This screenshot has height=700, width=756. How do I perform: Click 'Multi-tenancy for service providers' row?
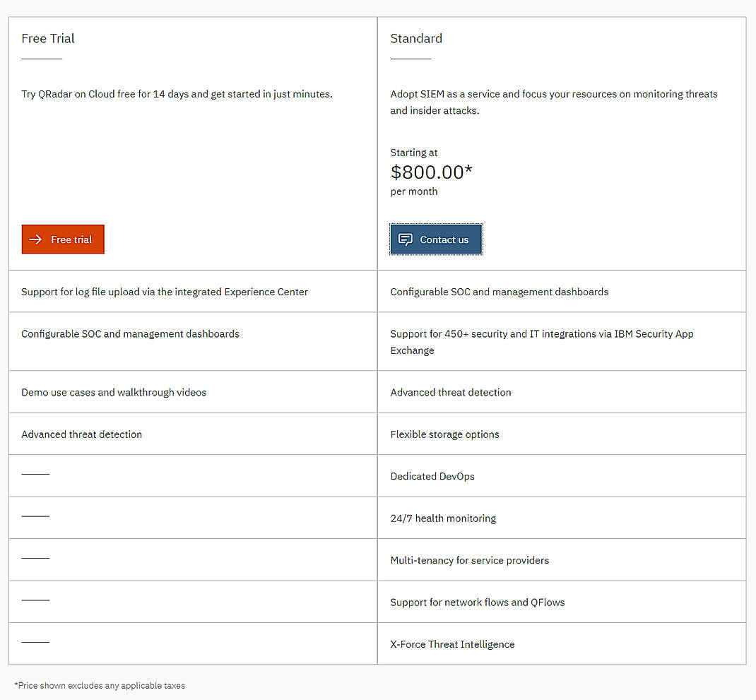pyautogui.click(x=562, y=559)
